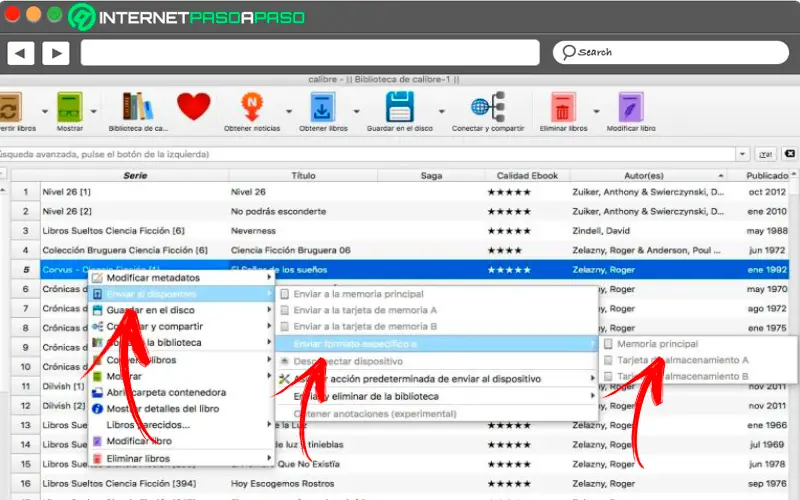Select Hoy Escogemos Rostros row
The height and width of the screenshot is (500, 800).
[399, 483]
